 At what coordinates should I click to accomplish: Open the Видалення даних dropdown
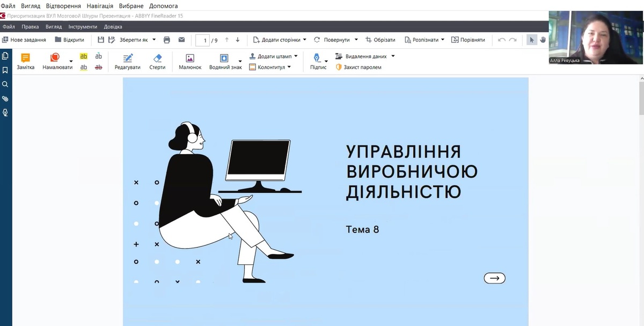pyautogui.click(x=393, y=56)
